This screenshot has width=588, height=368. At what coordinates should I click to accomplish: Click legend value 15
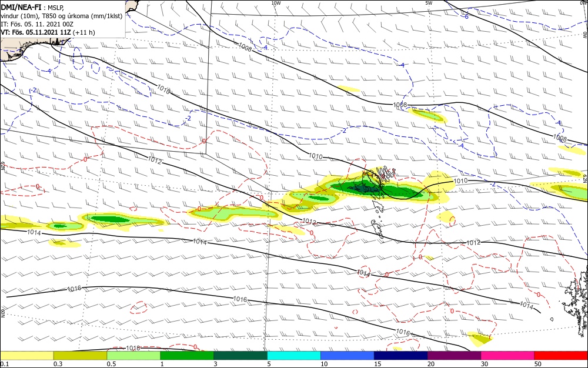coord(377,364)
